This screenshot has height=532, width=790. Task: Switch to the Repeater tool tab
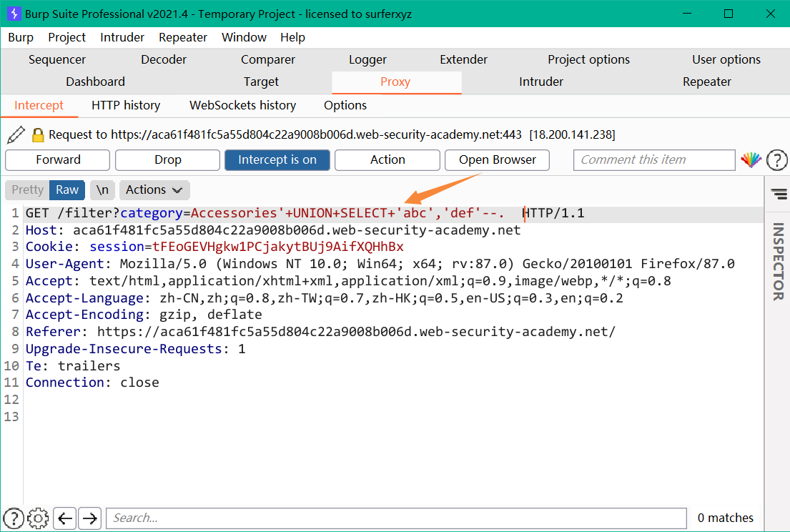707,82
